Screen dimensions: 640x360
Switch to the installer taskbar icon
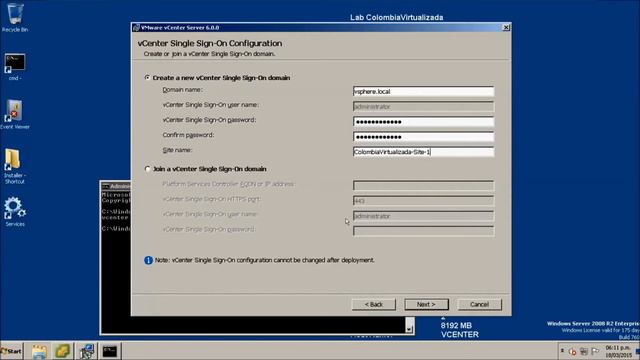(87, 351)
